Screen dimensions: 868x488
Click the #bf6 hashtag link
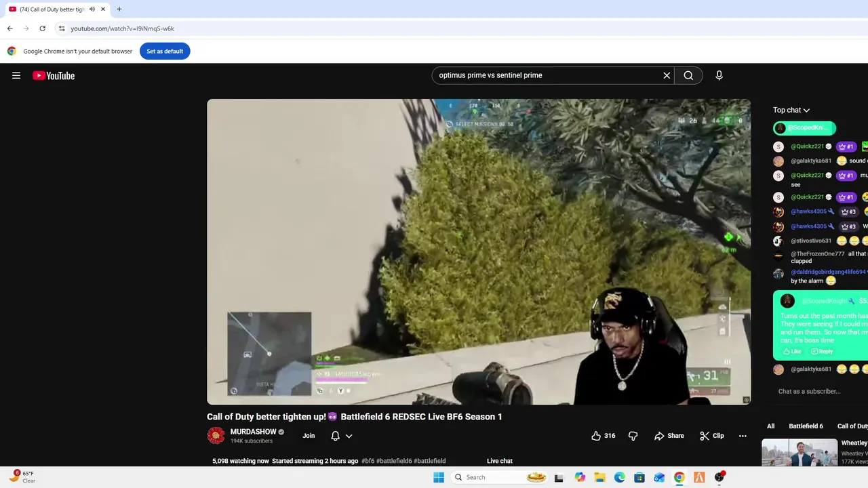pyautogui.click(x=368, y=461)
